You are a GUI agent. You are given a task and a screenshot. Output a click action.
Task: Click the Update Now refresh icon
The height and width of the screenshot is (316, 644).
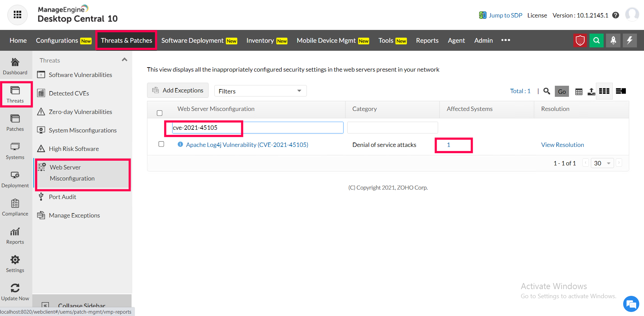click(x=15, y=288)
